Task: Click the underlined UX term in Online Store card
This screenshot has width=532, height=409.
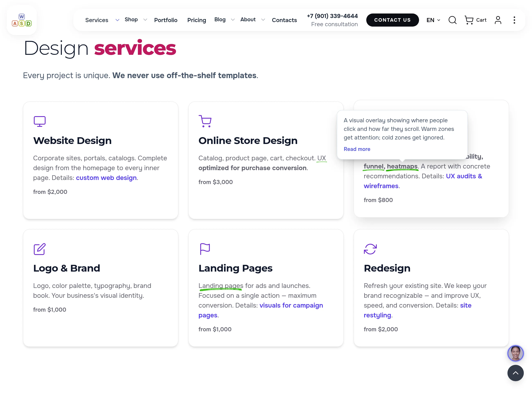Action: [x=321, y=158]
